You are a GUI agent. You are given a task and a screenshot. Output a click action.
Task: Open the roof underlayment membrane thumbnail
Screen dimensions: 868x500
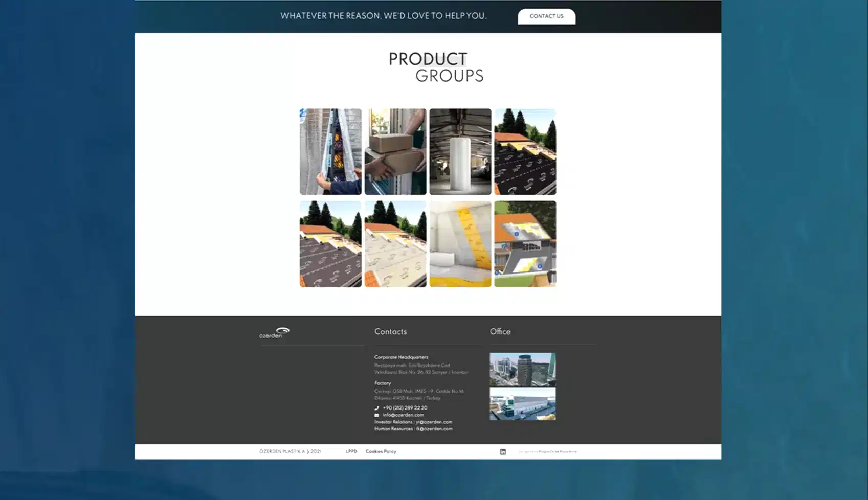pos(525,151)
